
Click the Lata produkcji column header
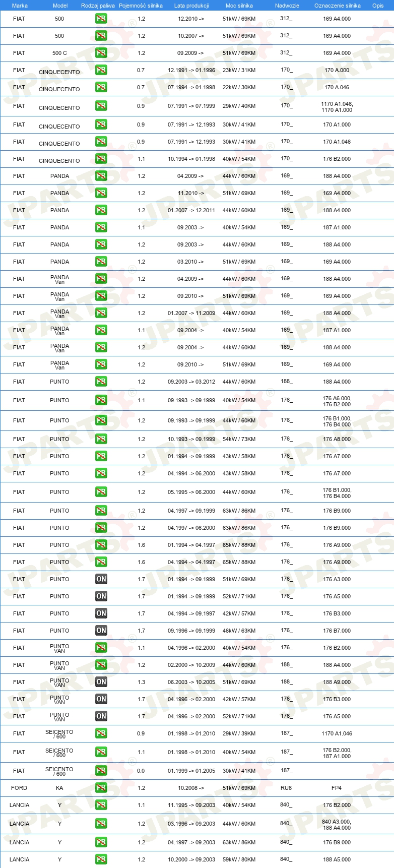191,6
